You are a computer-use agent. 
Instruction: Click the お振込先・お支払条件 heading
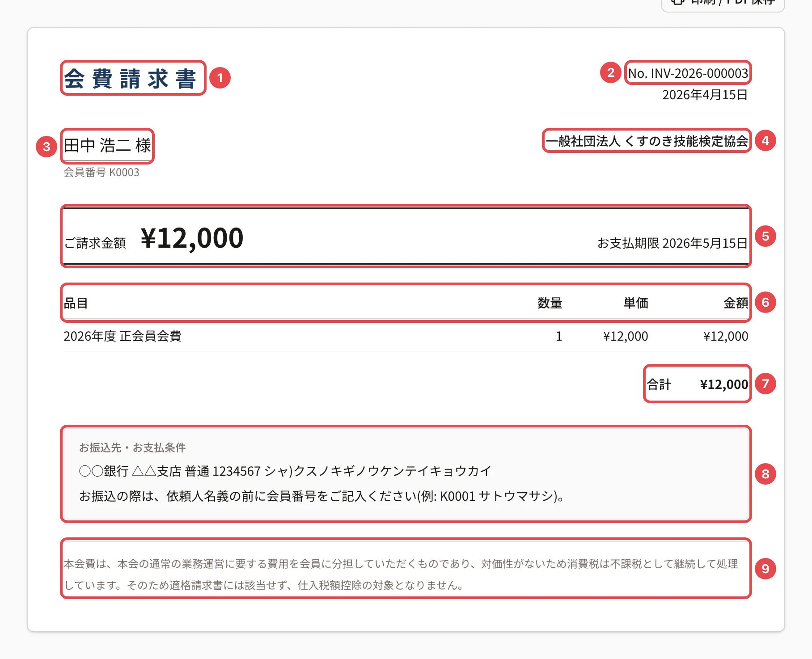click(132, 448)
